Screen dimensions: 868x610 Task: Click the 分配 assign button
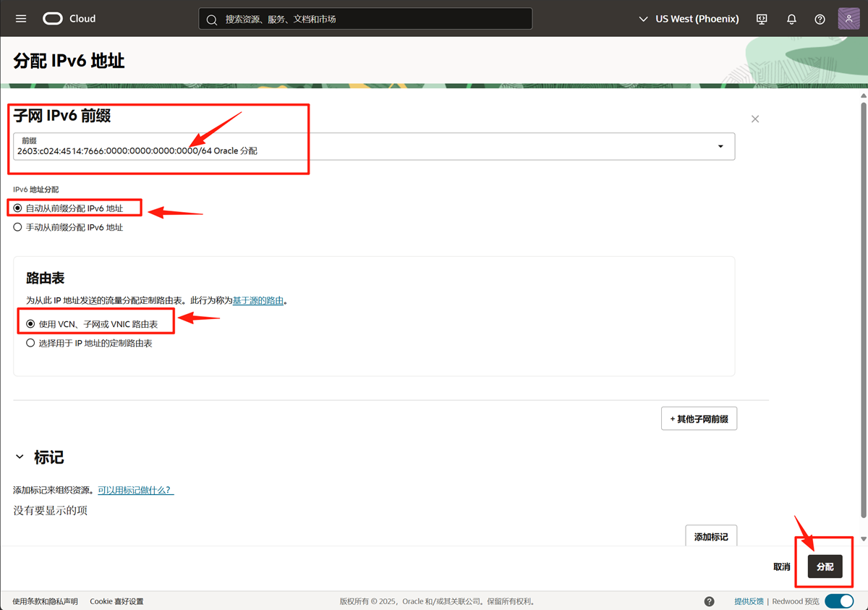tap(825, 567)
